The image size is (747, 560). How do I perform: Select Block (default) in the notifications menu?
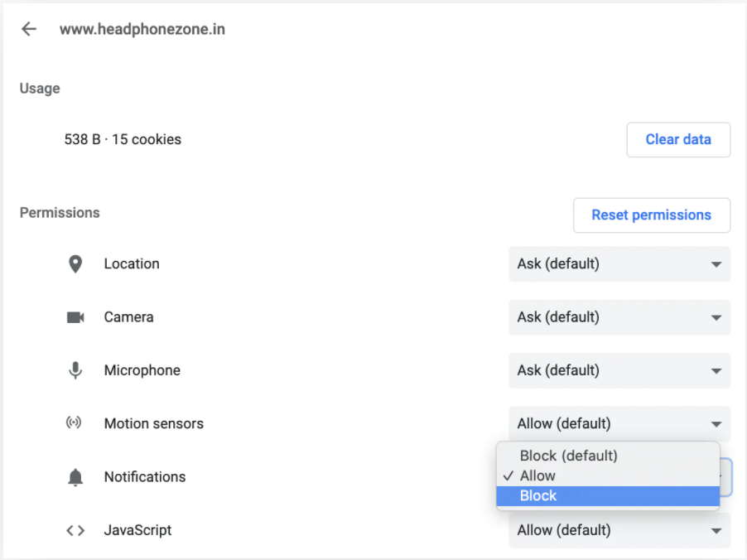(x=568, y=456)
